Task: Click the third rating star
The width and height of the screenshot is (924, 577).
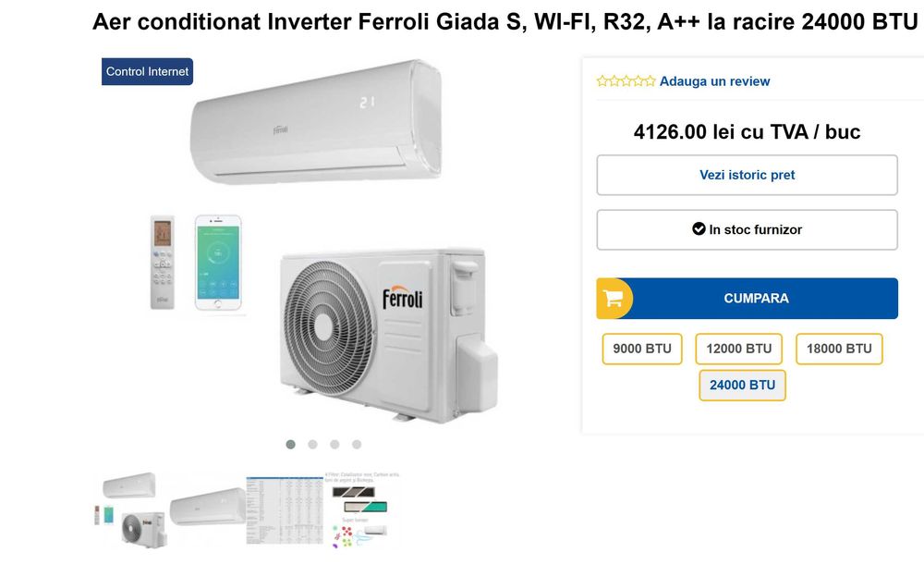Action: (626, 81)
